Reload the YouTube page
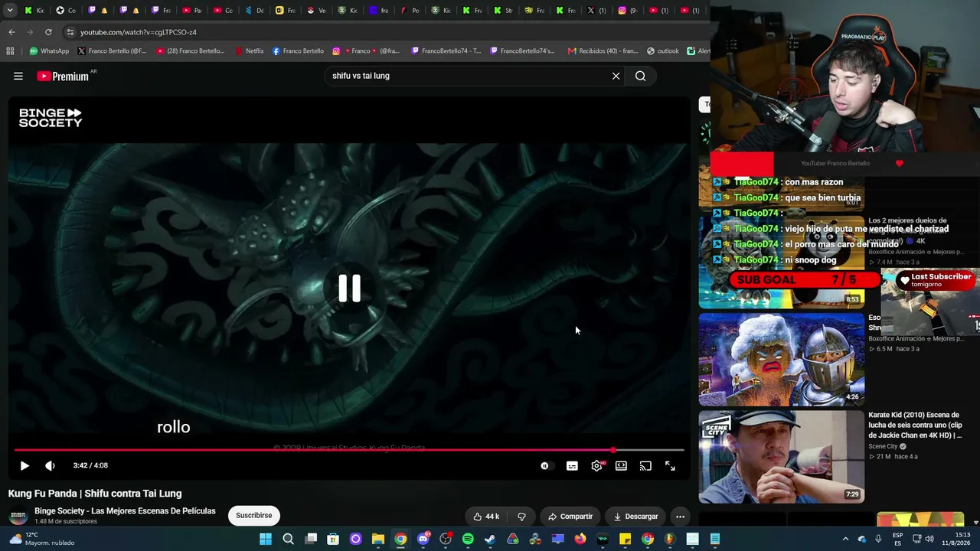The width and height of the screenshot is (980, 551). pos(48,32)
